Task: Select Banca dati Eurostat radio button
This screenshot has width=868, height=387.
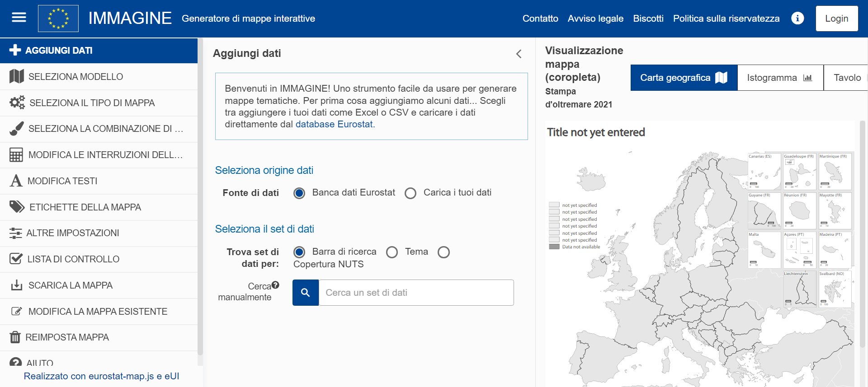Action: pos(299,193)
